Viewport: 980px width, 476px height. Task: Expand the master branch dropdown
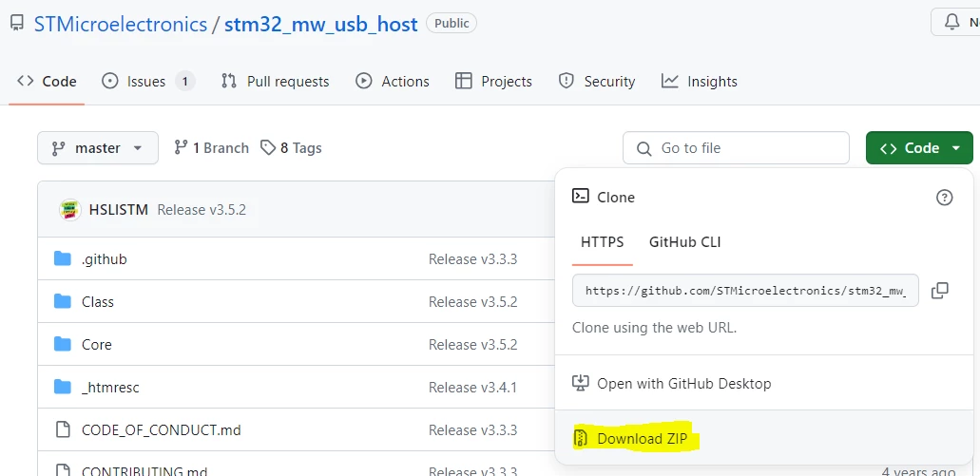pos(98,148)
